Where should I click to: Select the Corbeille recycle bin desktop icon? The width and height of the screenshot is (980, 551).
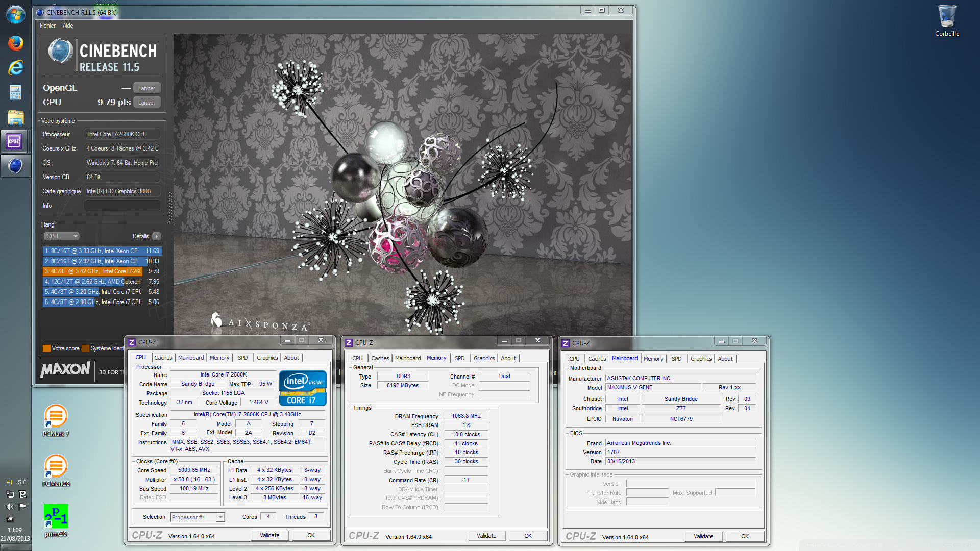947,21
